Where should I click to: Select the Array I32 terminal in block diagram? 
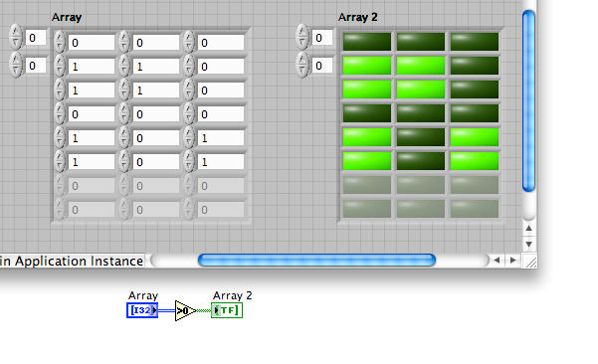tap(142, 310)
